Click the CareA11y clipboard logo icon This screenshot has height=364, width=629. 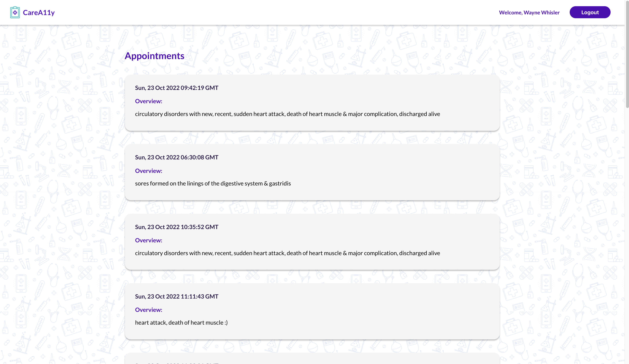tap(15, 12)
